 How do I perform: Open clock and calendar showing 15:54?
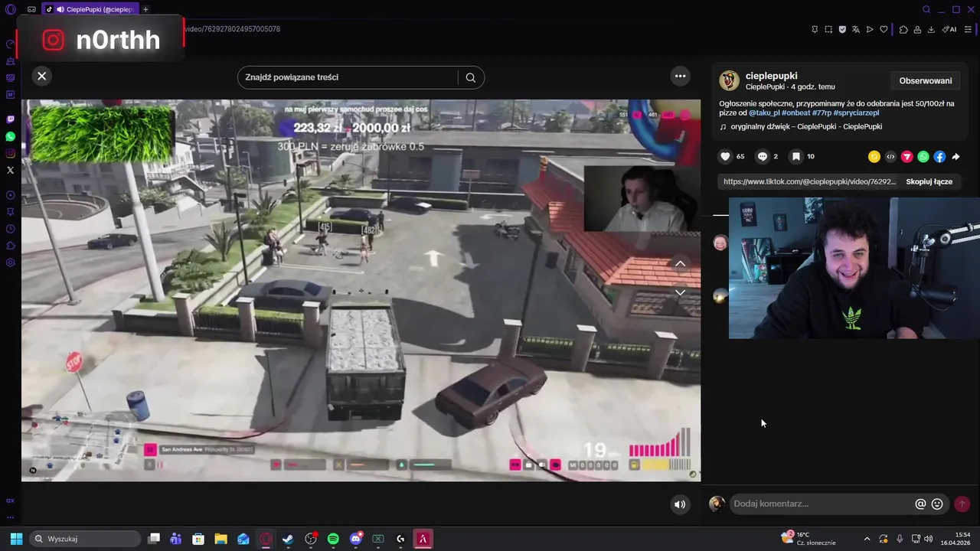[955, 539]
